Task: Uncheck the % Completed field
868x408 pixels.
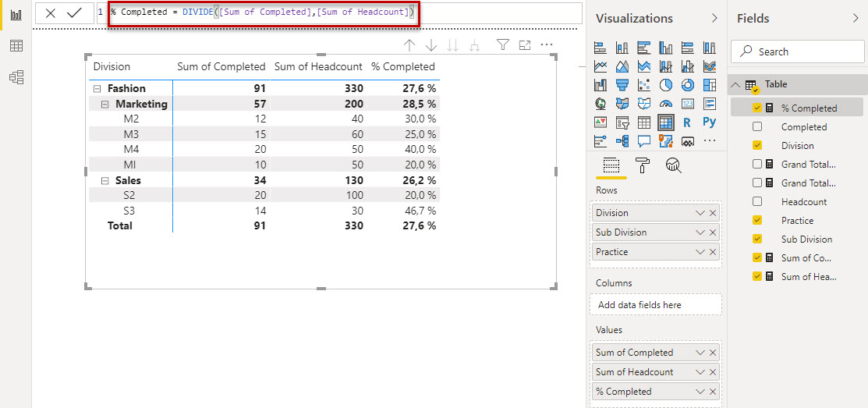Action: [x=757, y=108]
